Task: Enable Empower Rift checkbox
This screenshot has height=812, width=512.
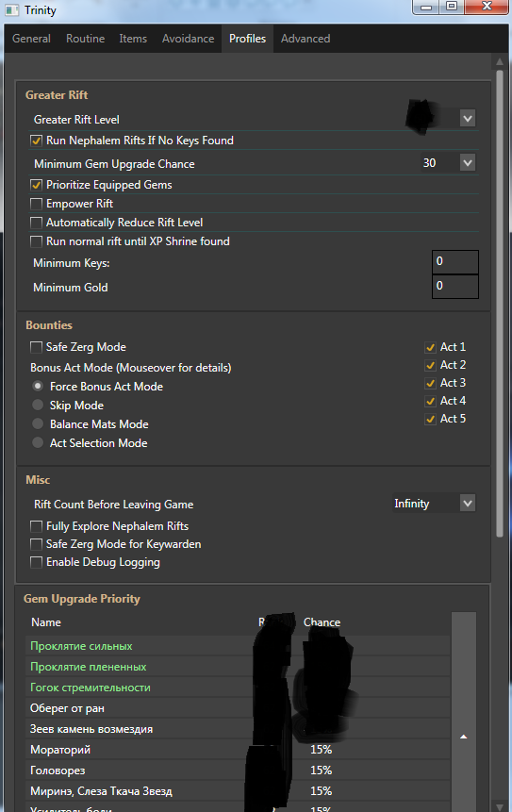Action: coord(36,204)
